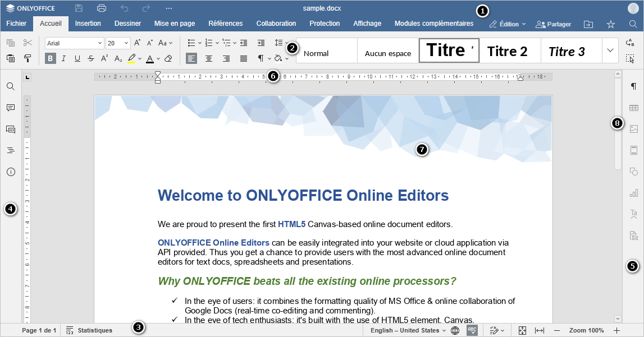
Task: Open the Table settings panel
Action: point(634,107)
